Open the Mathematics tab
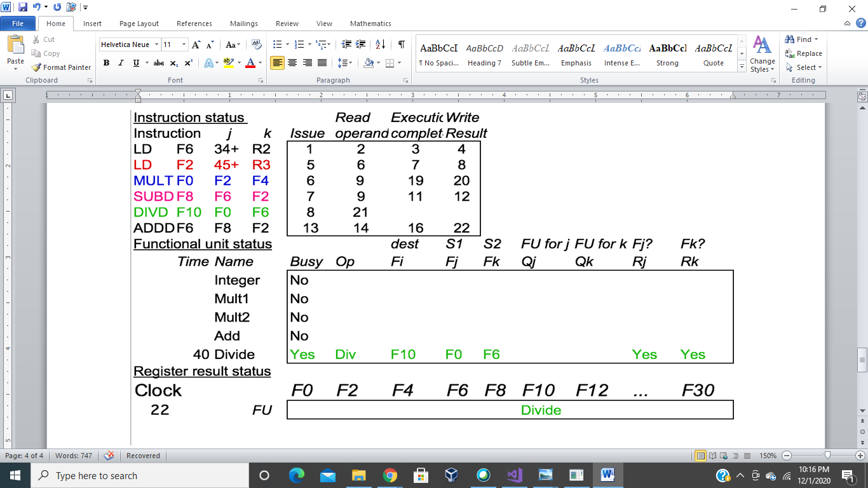 370,24
